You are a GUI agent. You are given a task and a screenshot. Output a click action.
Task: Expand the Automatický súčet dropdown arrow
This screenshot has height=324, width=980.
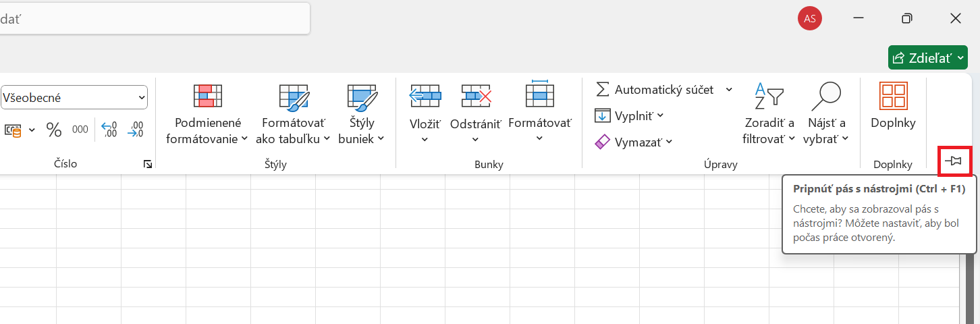(729, 90)
